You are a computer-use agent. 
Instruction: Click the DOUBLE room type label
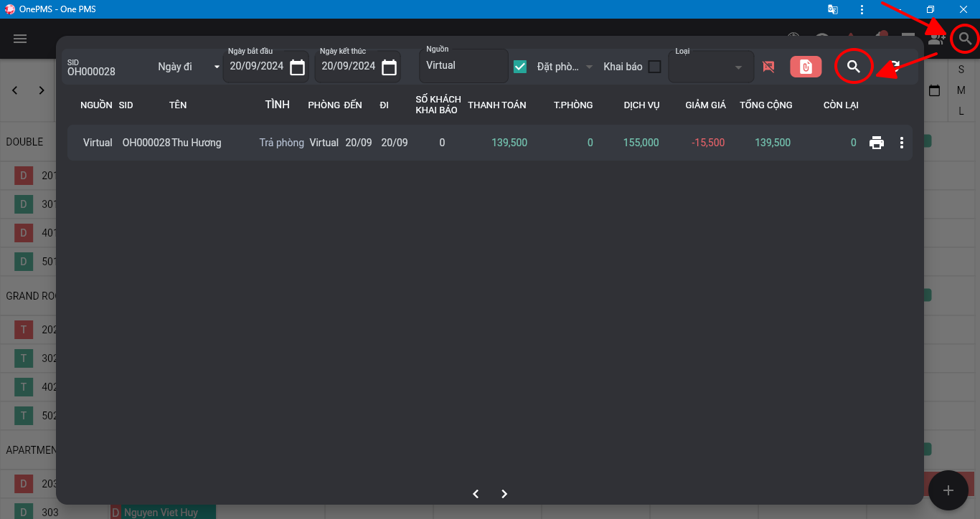click(x=25, y=141)
